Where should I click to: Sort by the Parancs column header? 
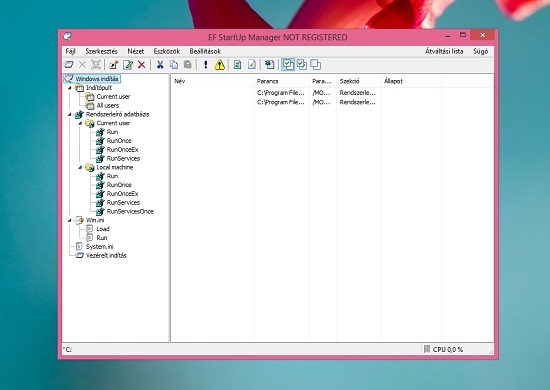tap(282, 81)
